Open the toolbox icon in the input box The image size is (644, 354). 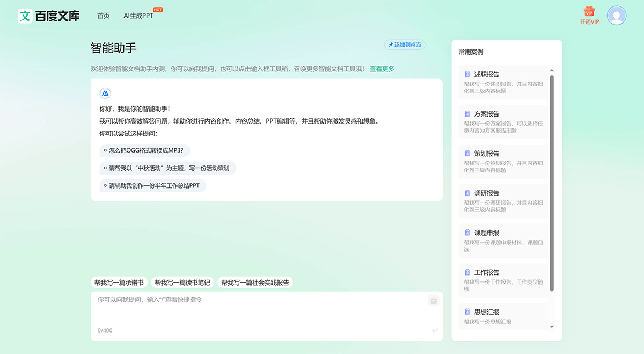(434, 300)
